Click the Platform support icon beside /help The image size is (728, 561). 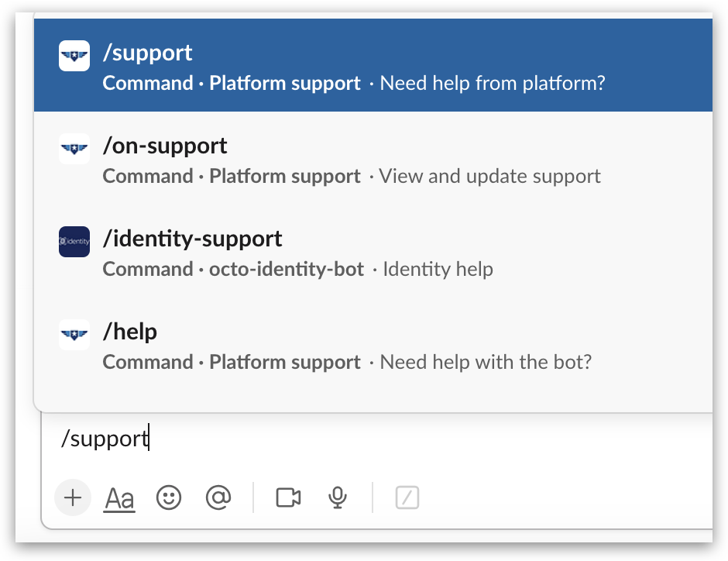(x=74, y=335)
